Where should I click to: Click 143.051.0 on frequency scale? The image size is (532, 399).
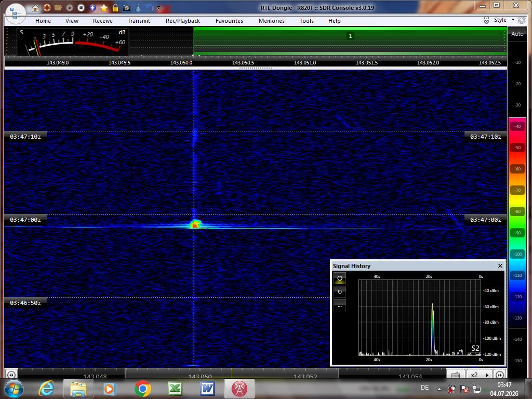point(304,62)
